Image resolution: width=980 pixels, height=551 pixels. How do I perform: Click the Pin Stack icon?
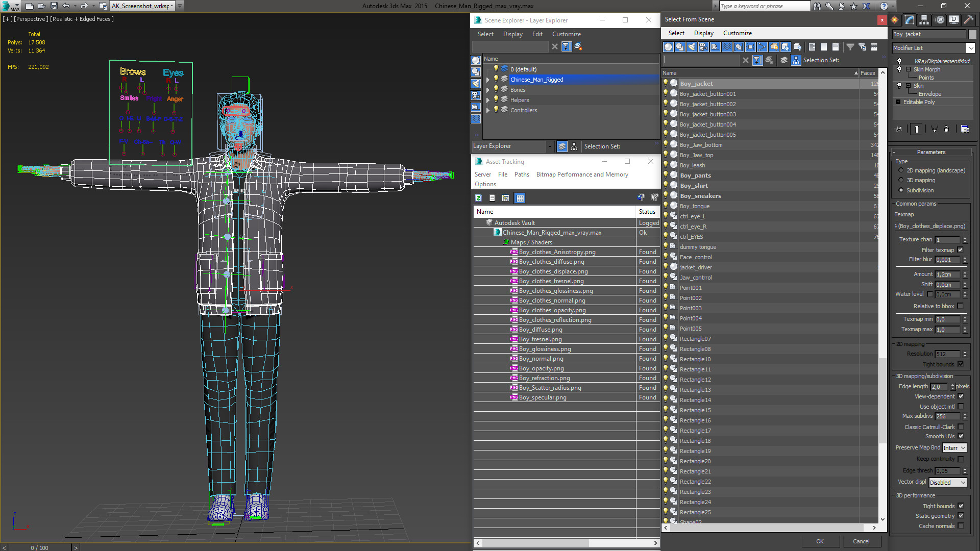point(899,129)
